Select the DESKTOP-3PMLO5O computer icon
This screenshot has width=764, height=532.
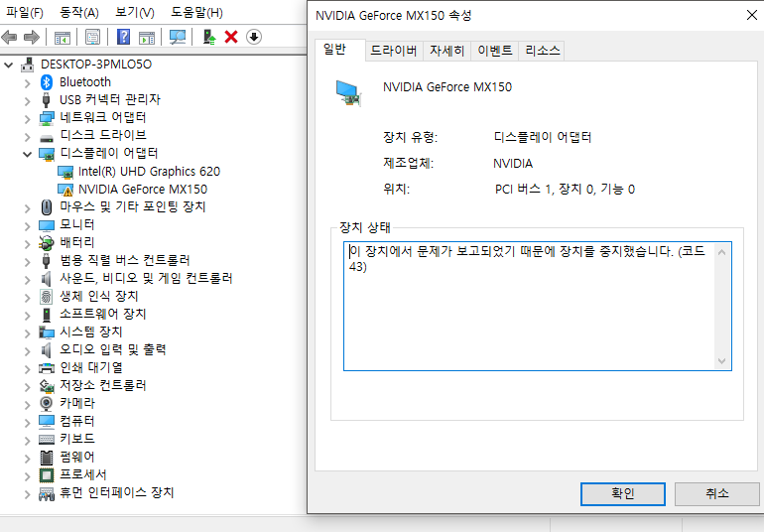click(x=28, y=65)
